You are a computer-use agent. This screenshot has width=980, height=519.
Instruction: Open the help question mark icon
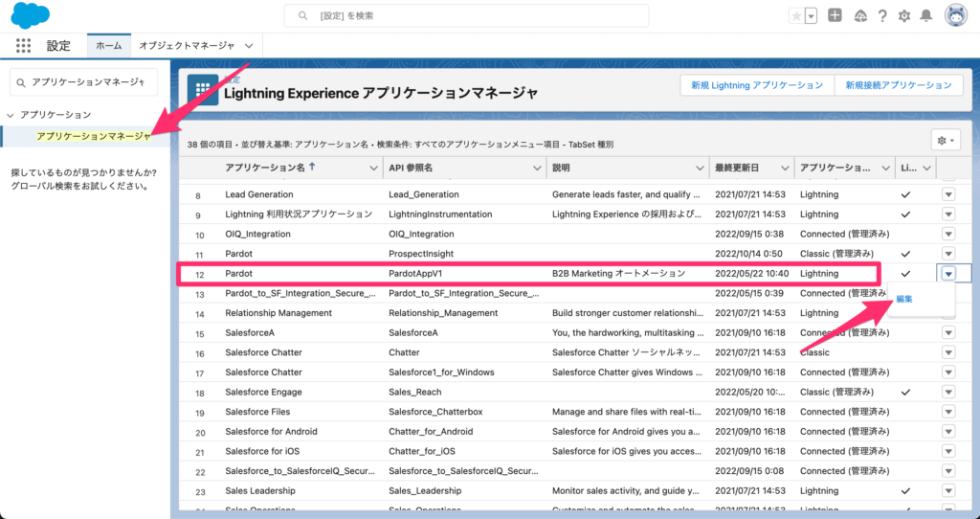click(881, 16)
